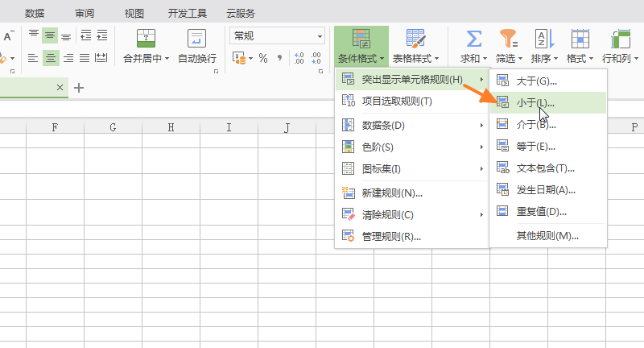Toggle bottom vertical alignment
Viewport: 644px width, 348px height.
[66, 37]
